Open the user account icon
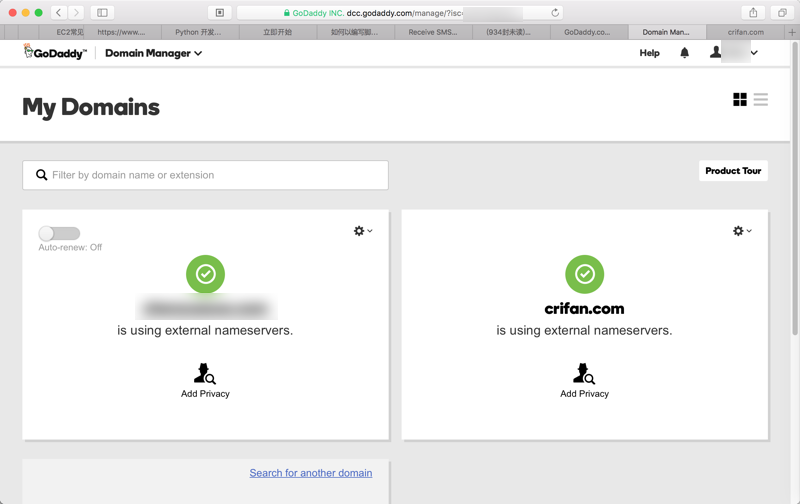 pos(716,52)
